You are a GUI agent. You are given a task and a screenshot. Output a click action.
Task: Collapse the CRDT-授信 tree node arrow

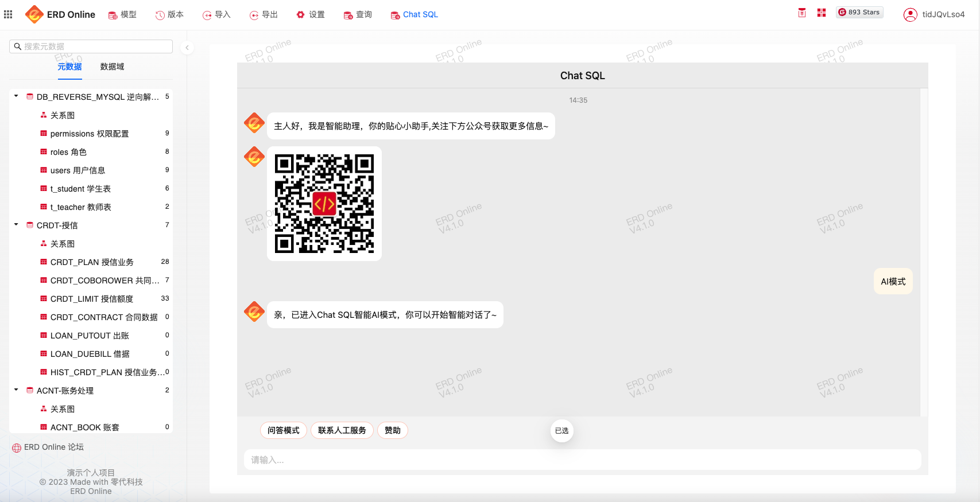click(16, 225)
